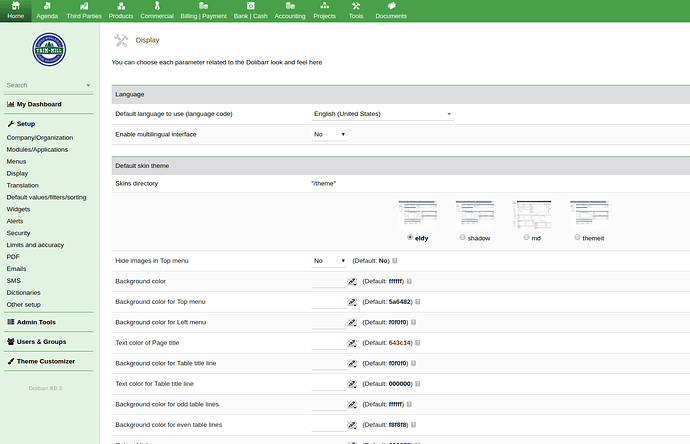Open Admin Tools menu section

tap(31, 322)
